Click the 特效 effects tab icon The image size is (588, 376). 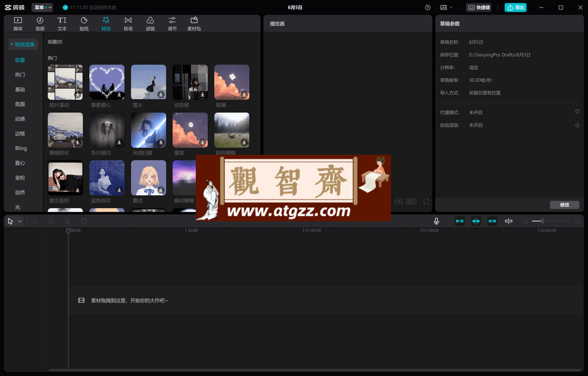click(x=106, y=20)
